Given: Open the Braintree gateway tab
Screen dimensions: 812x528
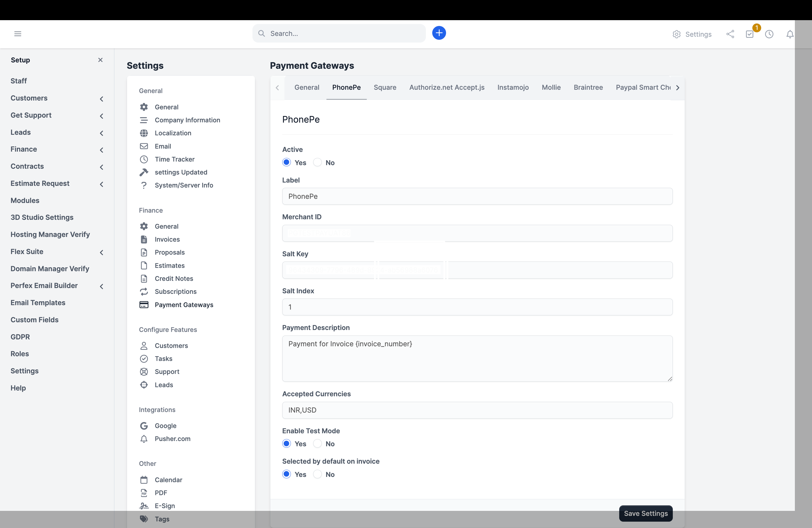Looking at the screenshot, I should pos(588,87).
